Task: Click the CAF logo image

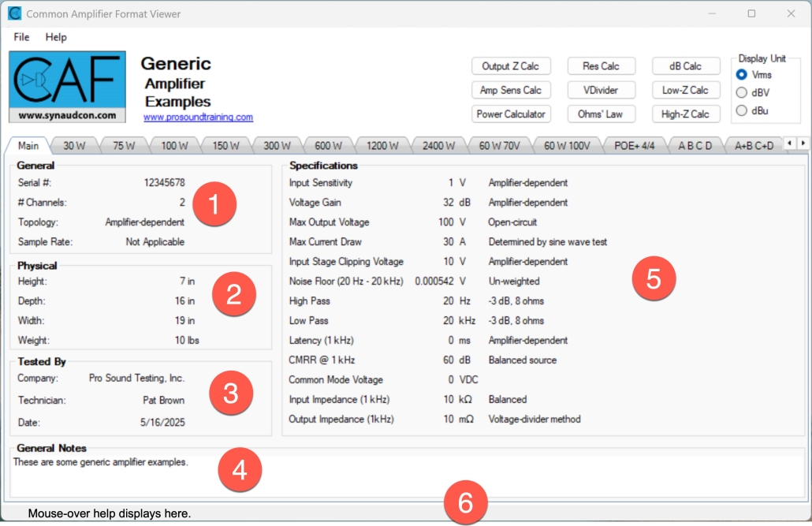Action: point(67,87)
